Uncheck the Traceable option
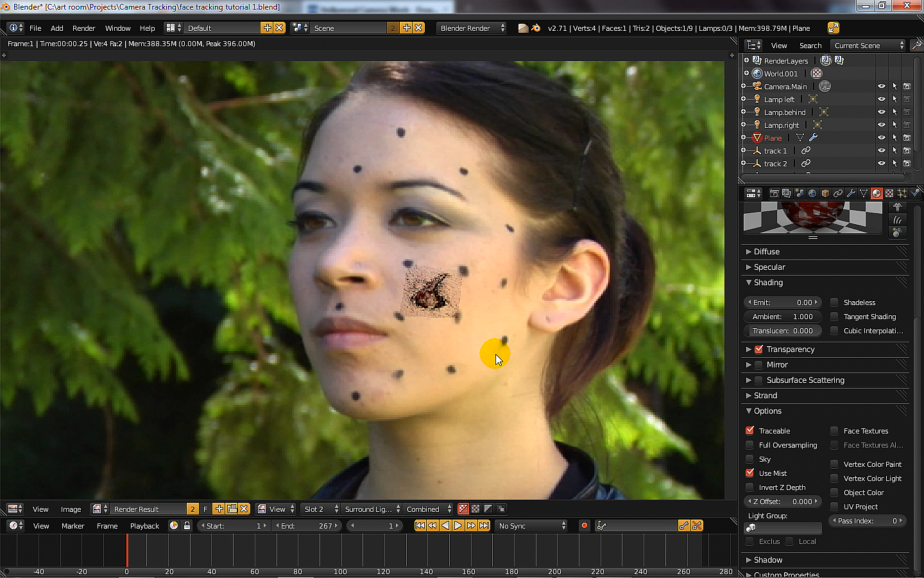924x578 pixels. 749,430
